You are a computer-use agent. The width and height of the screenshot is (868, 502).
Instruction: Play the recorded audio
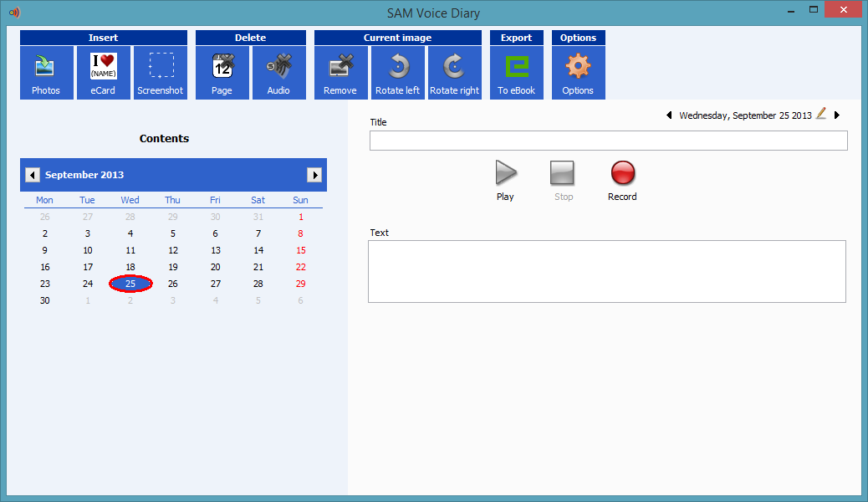click(x=505, y=181)
